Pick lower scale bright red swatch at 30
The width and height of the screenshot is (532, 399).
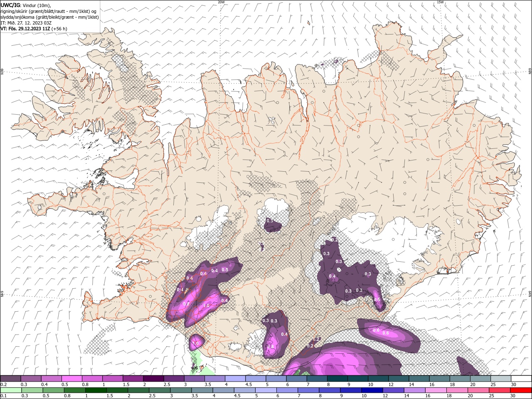520,390
